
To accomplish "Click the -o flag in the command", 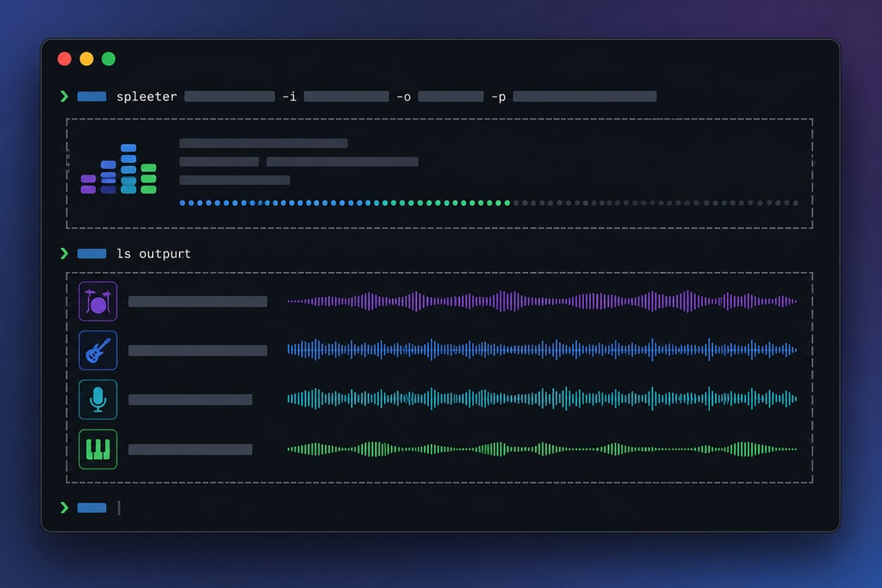I will coord(403,96).
